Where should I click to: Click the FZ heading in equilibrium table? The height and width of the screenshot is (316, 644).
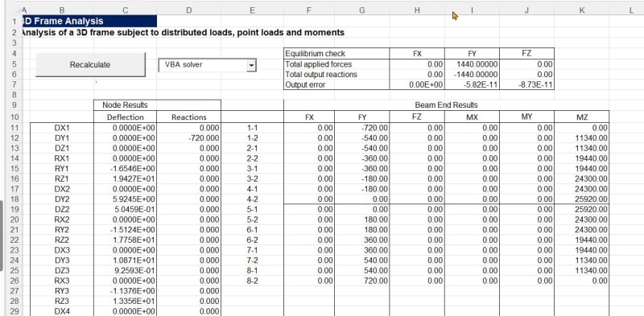click(x=527, y=54)
